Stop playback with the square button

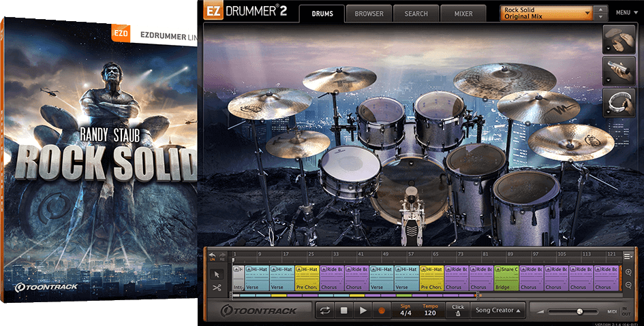343,311
